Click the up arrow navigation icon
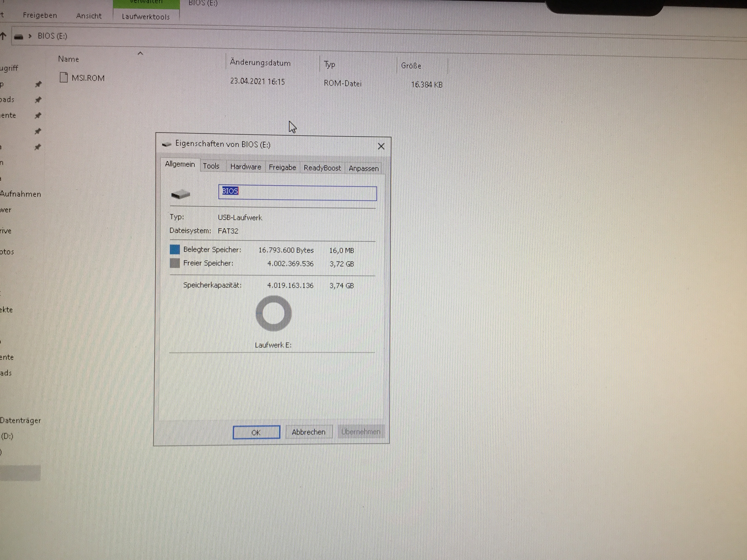747x560 pixels. point(3,36)
